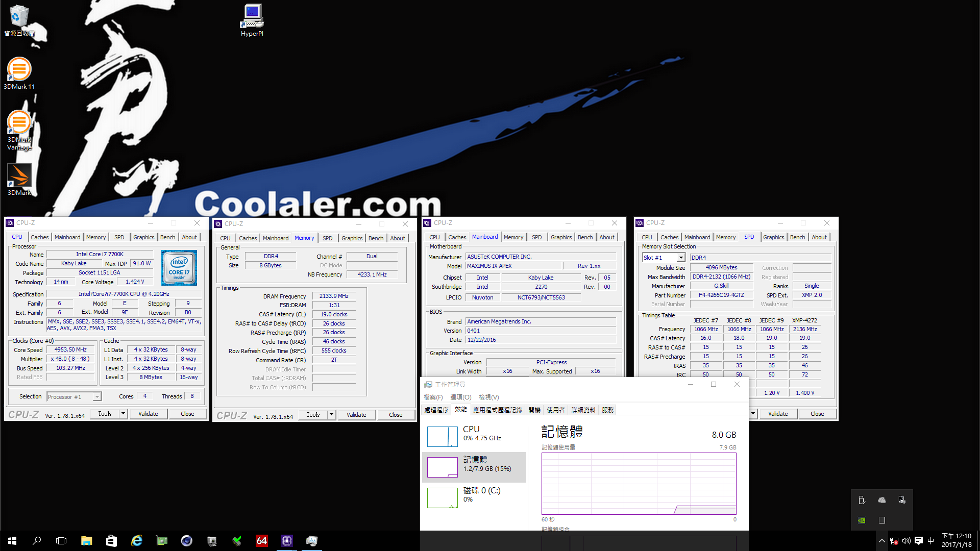This screenshot has width=980, height=551.
Task: Open 開機 startup tab in Task Manager
Action: [534, 410]
